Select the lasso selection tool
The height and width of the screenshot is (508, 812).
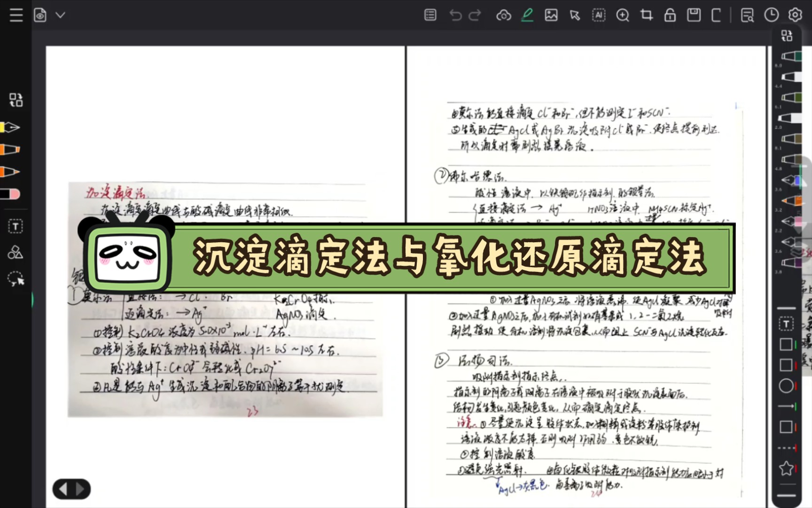[x=16, y=278]
